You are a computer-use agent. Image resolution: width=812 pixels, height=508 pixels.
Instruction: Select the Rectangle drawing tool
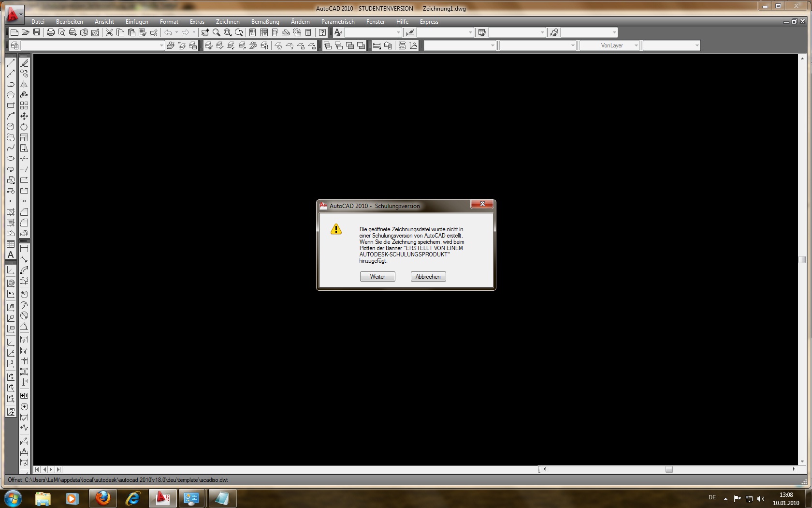pos(11,105)
